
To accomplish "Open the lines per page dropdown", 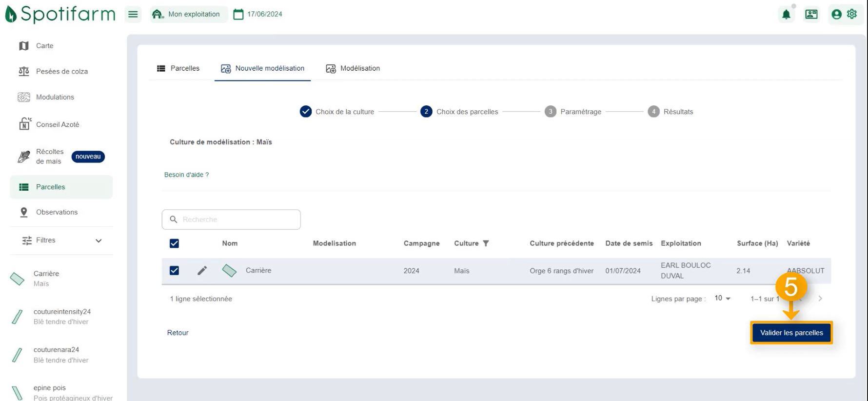I will (722, 298).
